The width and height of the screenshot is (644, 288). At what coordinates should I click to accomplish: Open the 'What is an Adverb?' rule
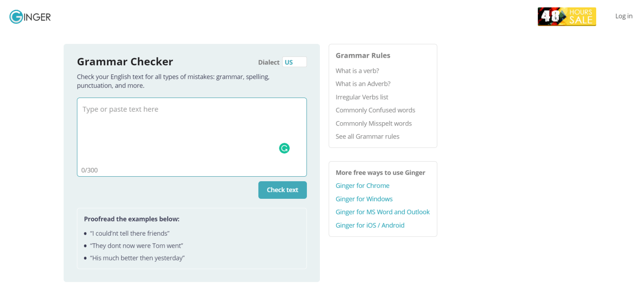point(363,84)
